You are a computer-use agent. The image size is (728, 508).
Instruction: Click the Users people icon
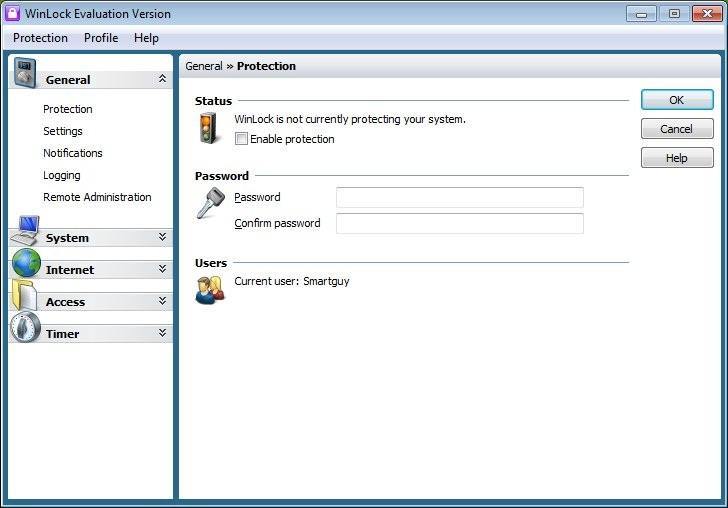coord(210,290)
